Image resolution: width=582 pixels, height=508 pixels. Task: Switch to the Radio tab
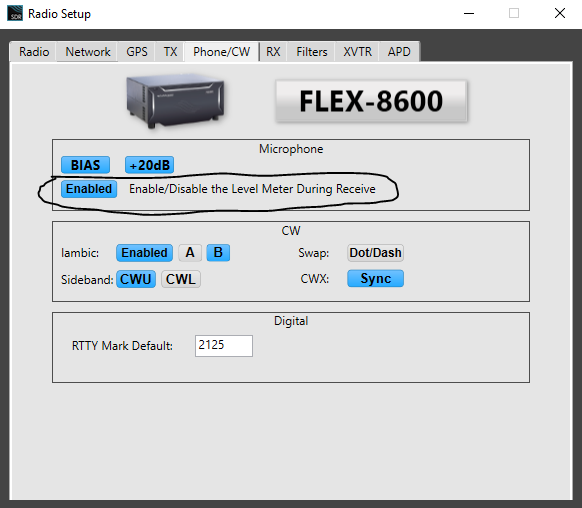(34, 52)
